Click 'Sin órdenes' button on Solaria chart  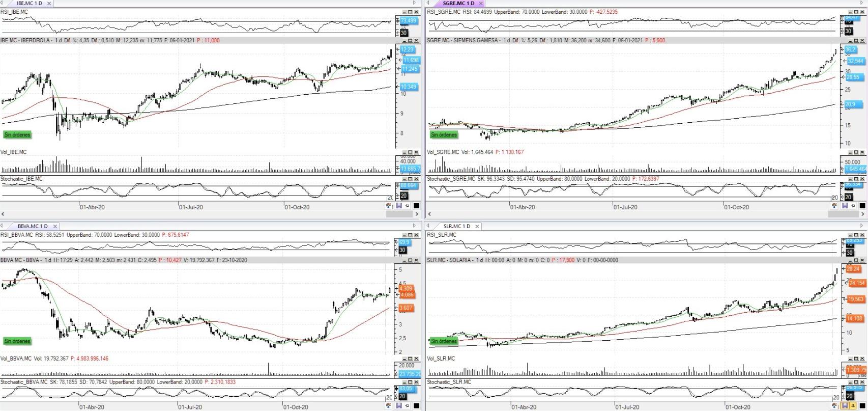pos(444,341)
